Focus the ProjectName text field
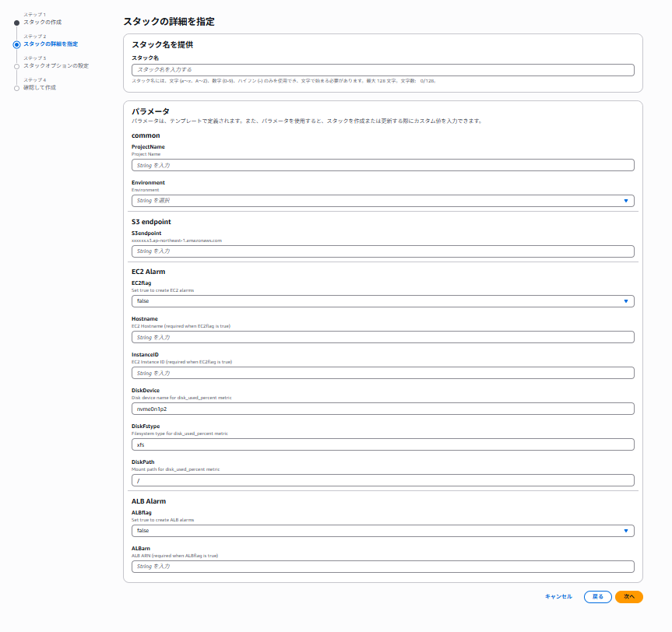 [x=382, y=165]
